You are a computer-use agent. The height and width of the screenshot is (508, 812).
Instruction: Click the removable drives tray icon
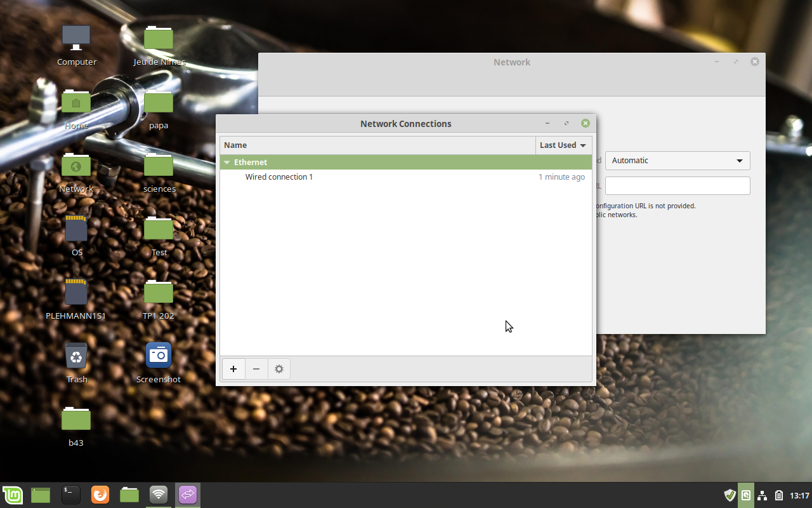coord(746,495)
